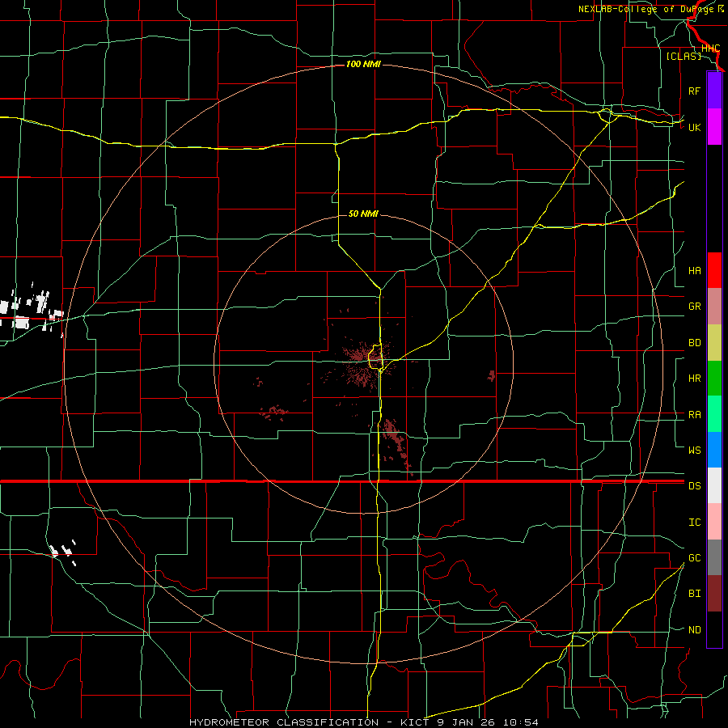Click the BI legend label
This screenshot has height=728, width=728.
click(694, 594)
